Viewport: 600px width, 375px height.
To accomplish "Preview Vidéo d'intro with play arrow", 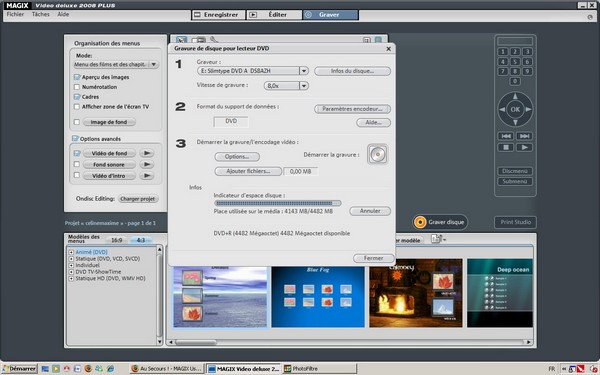I will [x=147, y=176].
